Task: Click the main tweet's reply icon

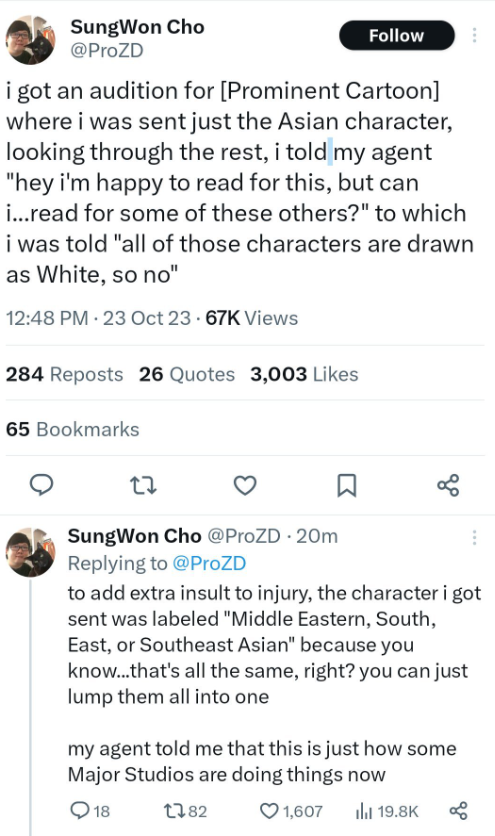Action: (41, 485)
